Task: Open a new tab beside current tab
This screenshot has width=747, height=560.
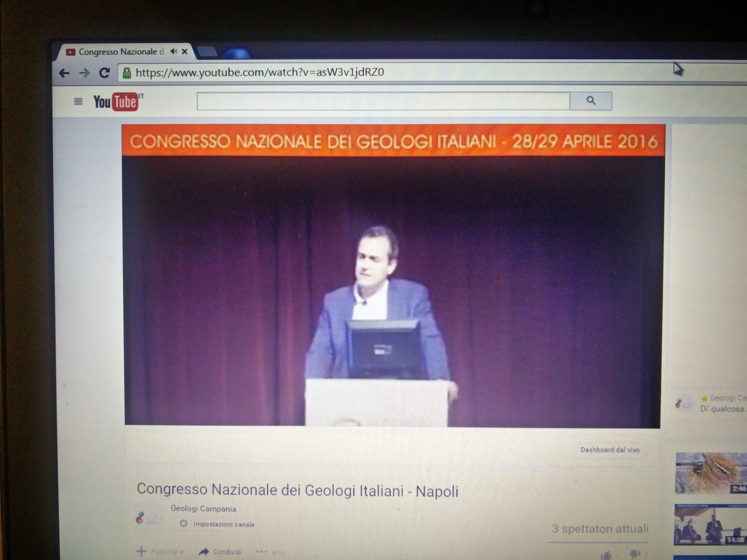Action: (x=207, y=52)
